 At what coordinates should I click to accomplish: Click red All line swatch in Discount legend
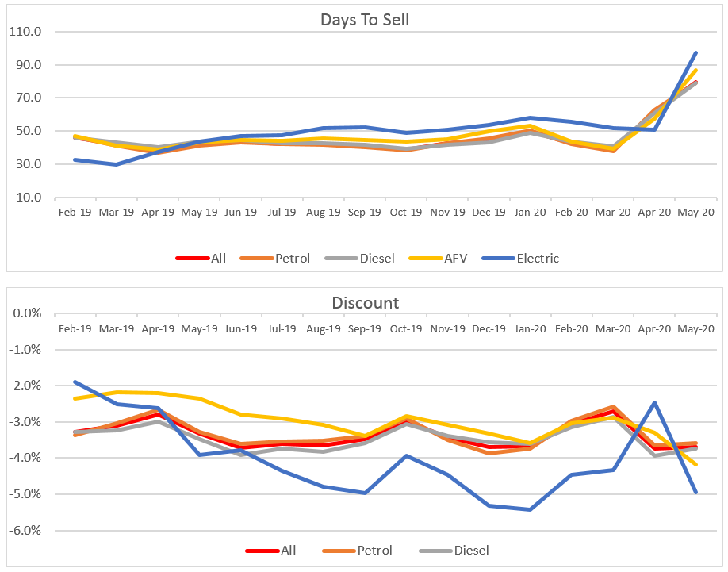point(260,551)
